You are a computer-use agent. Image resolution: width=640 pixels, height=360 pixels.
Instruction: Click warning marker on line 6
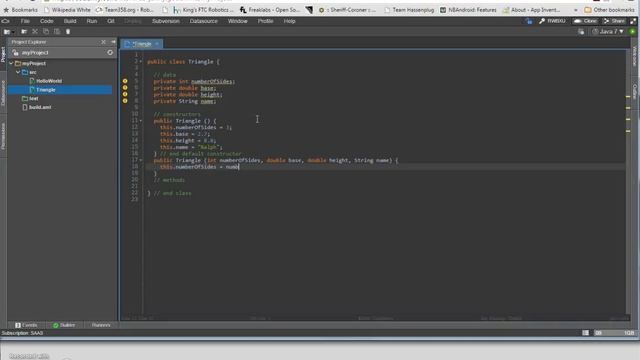point(125,88)
